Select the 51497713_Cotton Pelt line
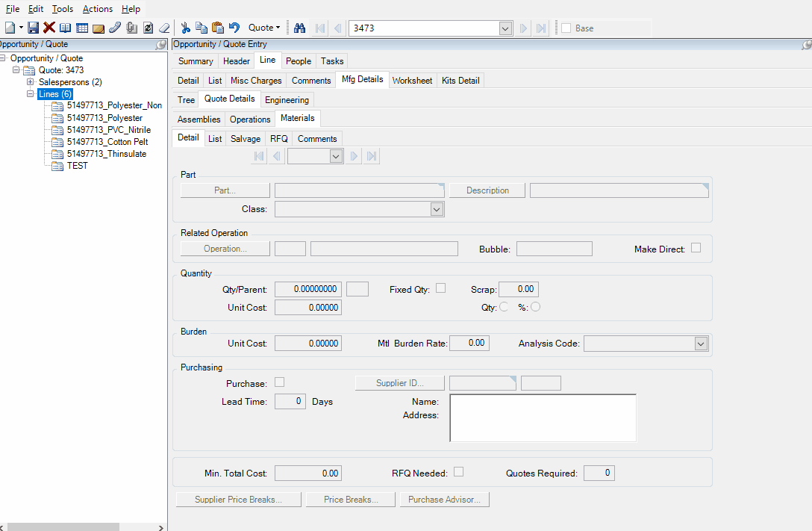812x531 pixels. click(x=107, y=142)
